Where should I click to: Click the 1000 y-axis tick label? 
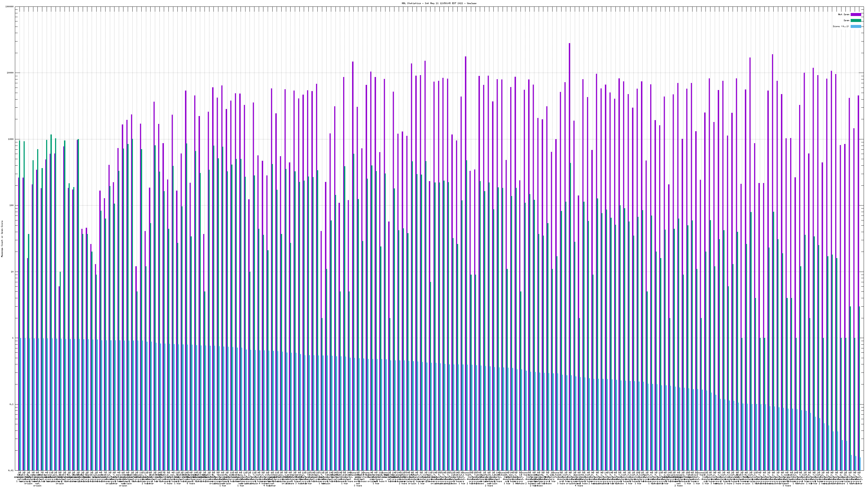(x=11, y=139)
